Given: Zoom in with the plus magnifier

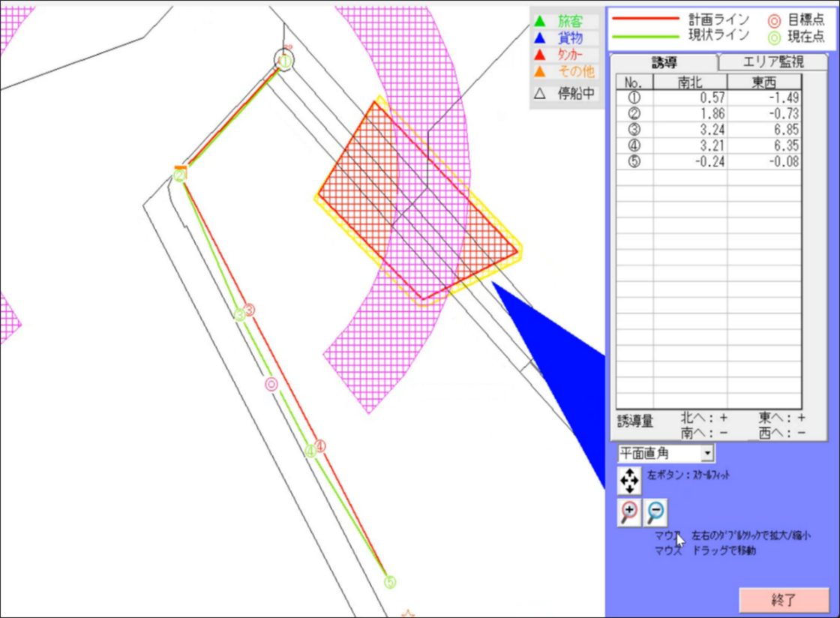Looking at the screenshot, I should tap(629, 512).
